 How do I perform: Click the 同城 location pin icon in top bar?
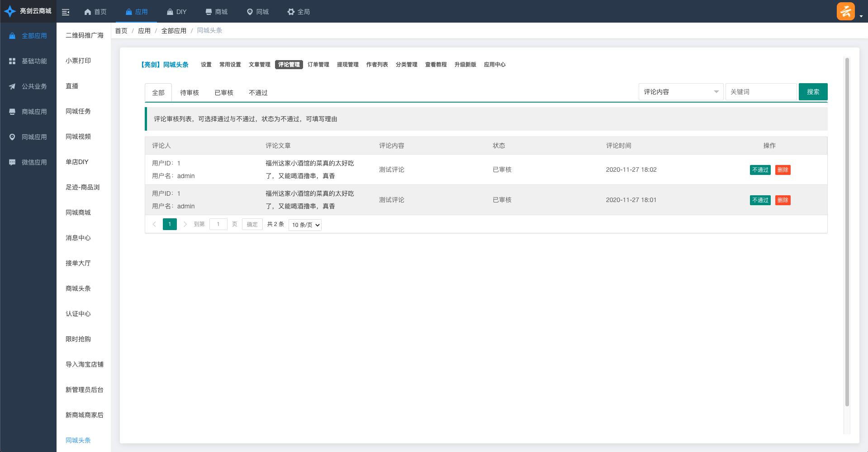[249, 12]
